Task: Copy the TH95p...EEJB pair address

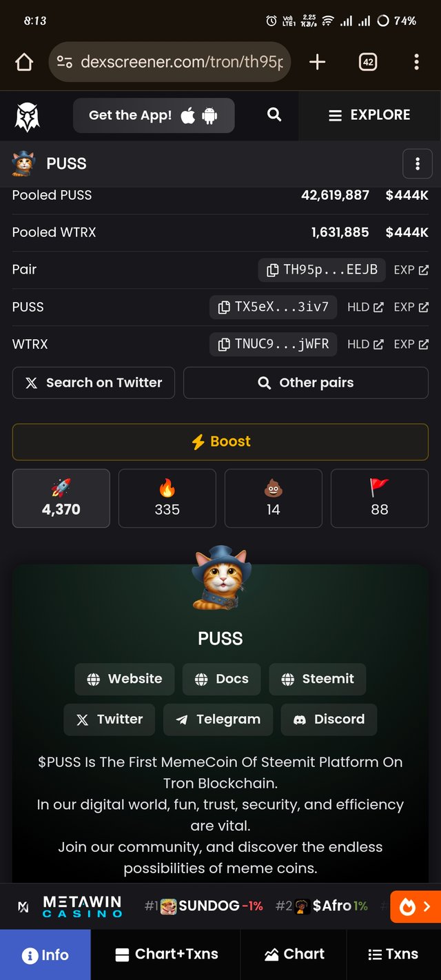Action: click(322, 270)
